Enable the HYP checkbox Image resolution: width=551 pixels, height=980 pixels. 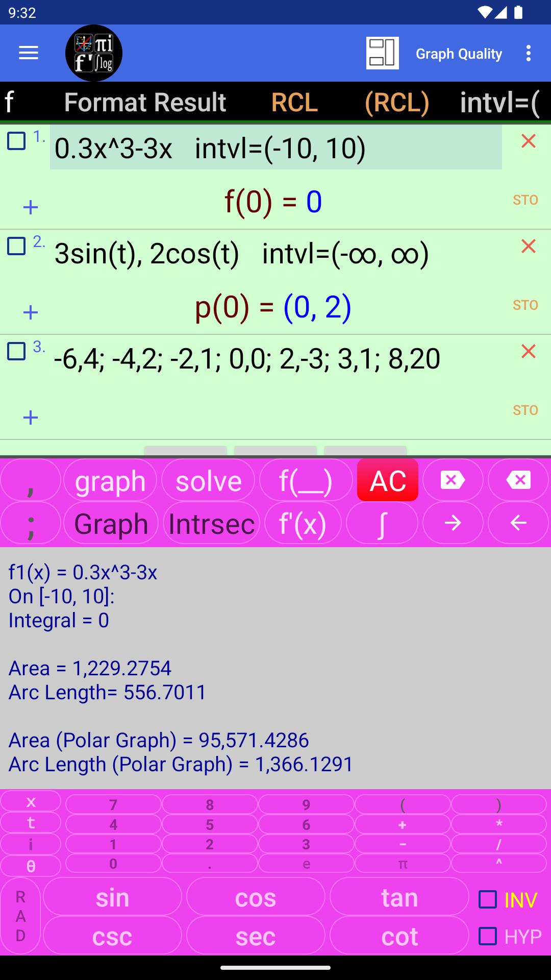[x=488, y=936]
